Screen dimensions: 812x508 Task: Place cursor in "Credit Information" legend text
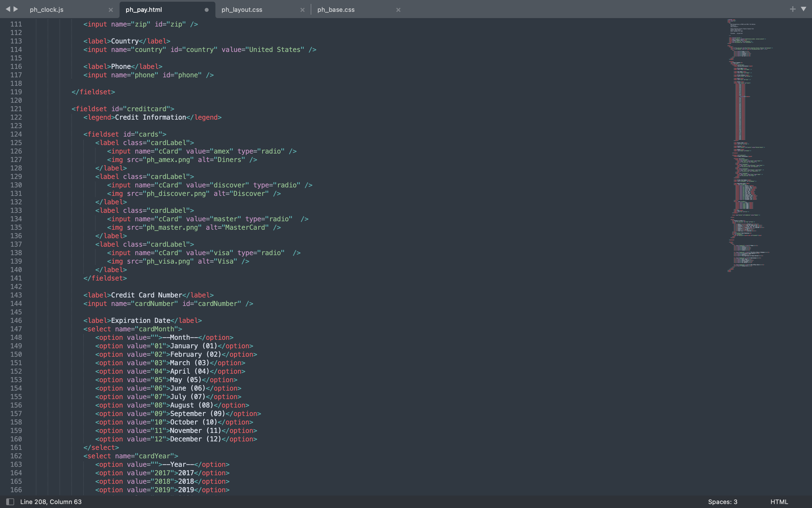point(150,117)
